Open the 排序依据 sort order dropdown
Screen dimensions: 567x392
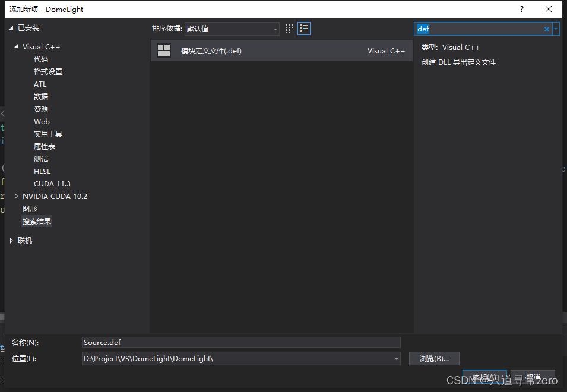point(275,28)
